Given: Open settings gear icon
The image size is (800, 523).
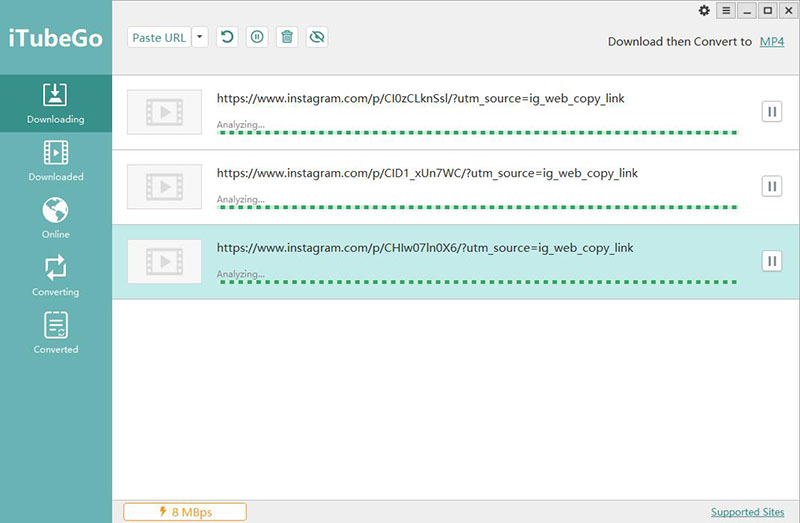Looking at the screenshot, I should point(704,10).
